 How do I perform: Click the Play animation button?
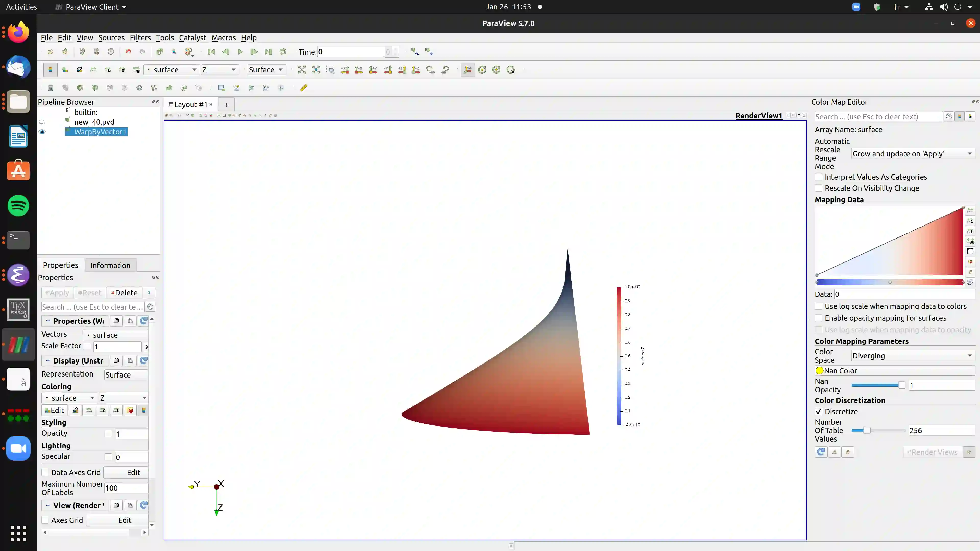240,52
